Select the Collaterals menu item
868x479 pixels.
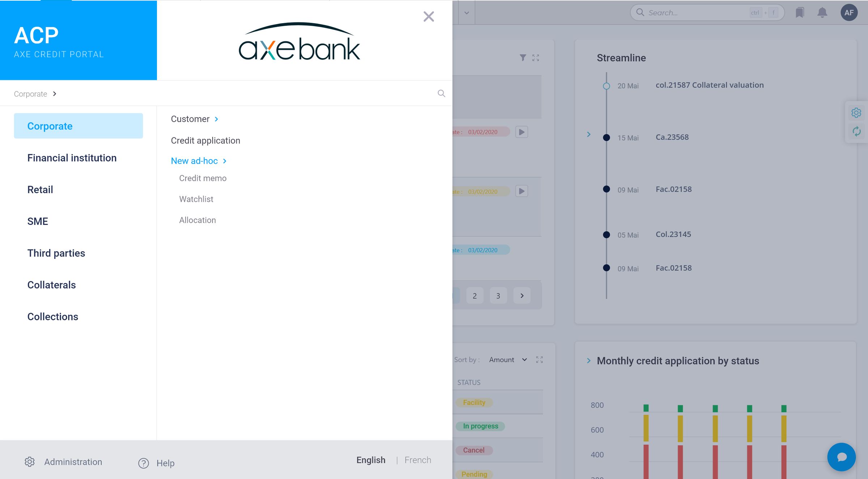[x=51, y=285]
